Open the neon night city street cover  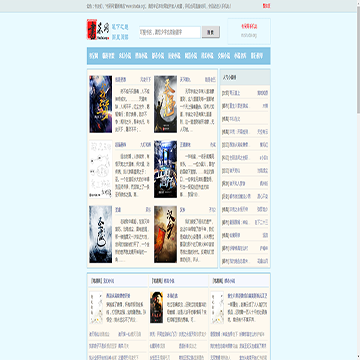click(x=166, y=169)
